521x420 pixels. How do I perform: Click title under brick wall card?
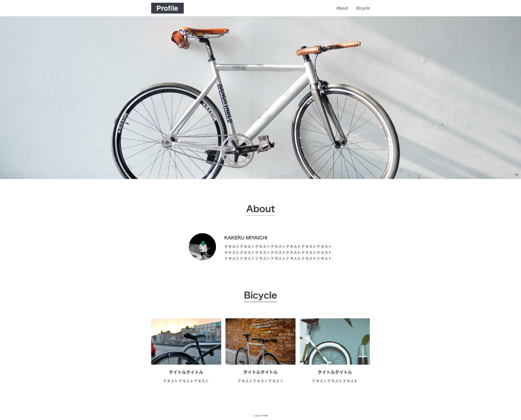point(260,372)
